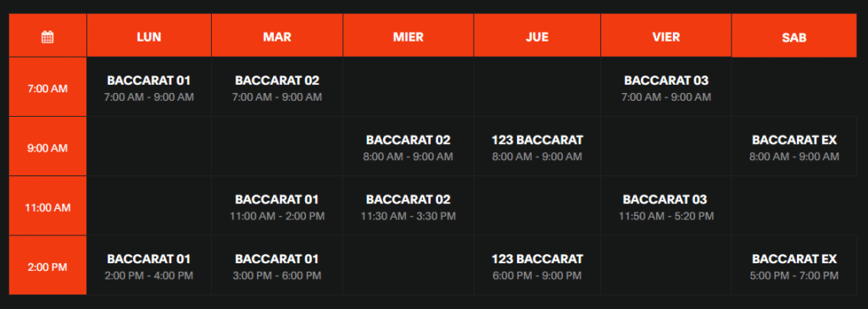Screen dimensions: 868x309
Task: Open Tuesday BACCARAT 02 7:00 AM session
Action: click(x=277, y=88)
